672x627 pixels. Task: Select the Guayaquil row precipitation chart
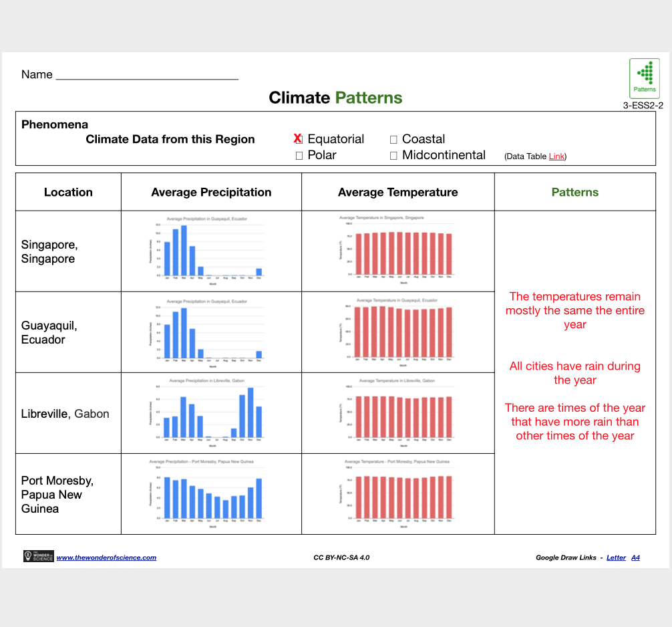(207, 334)
